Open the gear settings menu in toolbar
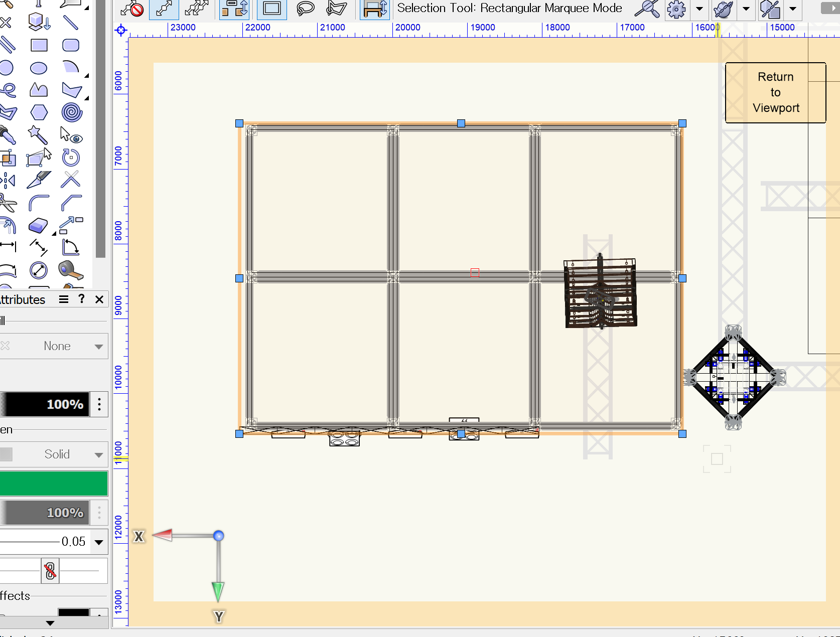The height and width of the screenshot is (637, 840). pos(676,9)
